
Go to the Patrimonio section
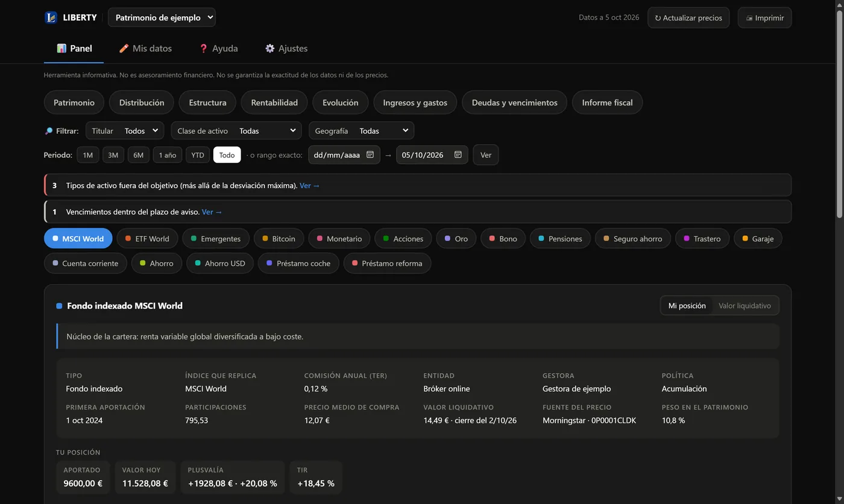coord(74,102)
